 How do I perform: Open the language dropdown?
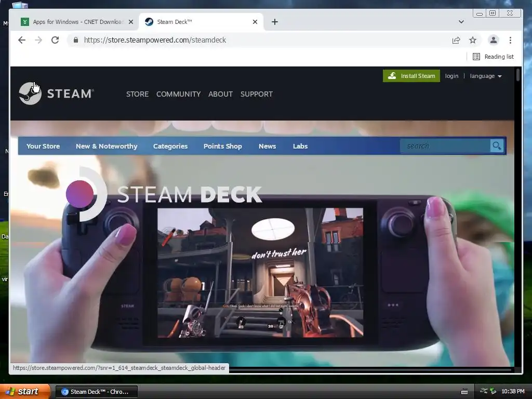tap(486, 76)
